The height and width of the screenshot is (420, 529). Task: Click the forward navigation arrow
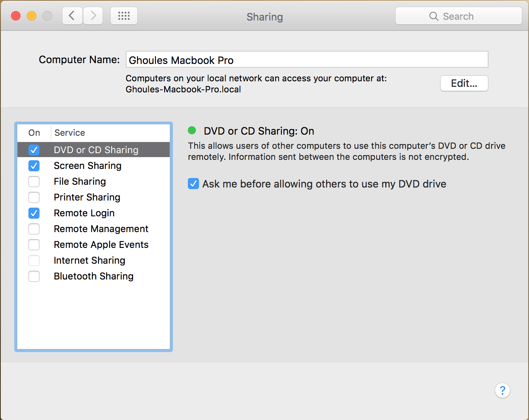[x=93, y=16]
